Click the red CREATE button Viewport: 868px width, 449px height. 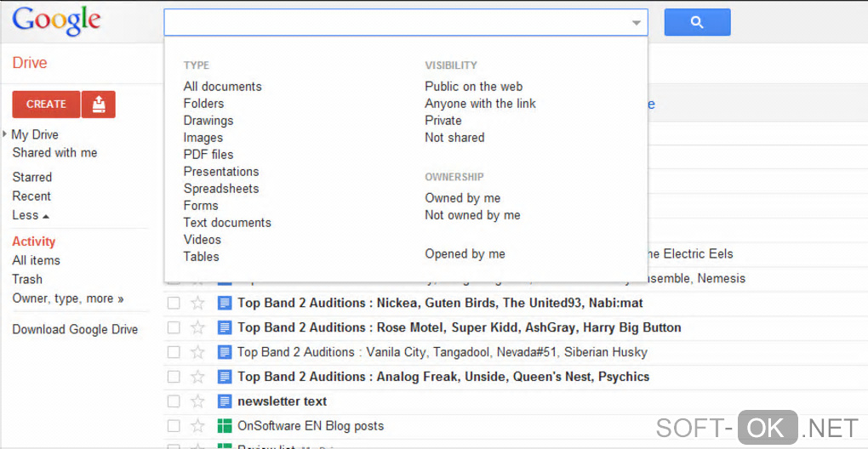[46, 104]
